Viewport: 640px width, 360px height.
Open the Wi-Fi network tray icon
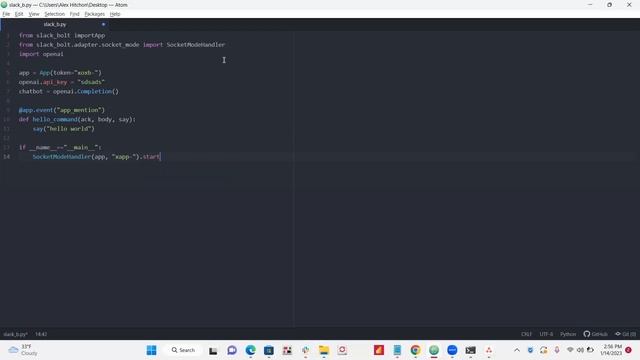tap(570, 350)
